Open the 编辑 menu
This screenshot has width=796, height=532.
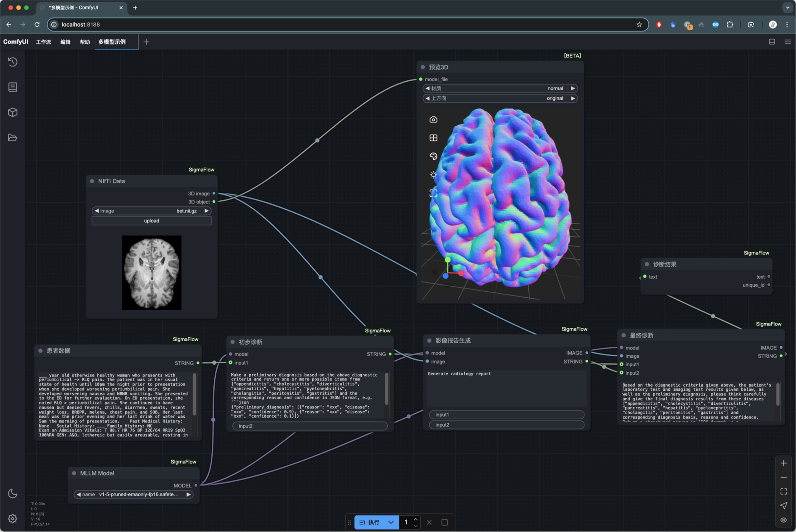coord(65,42)
